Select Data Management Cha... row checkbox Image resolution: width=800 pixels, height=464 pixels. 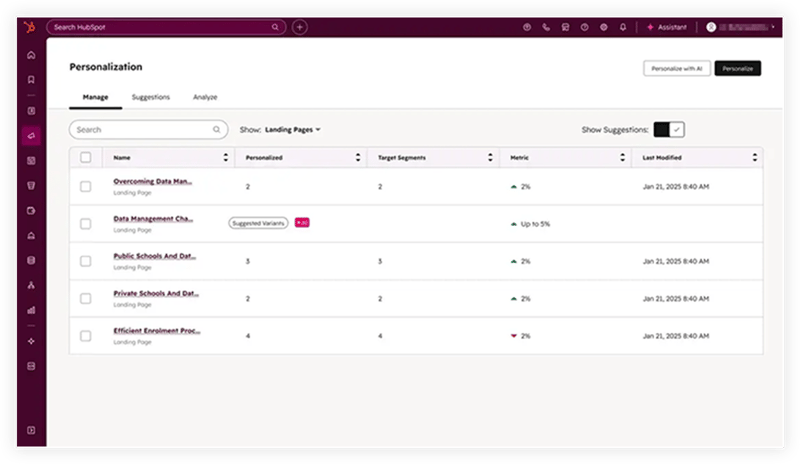coord(86,224)
